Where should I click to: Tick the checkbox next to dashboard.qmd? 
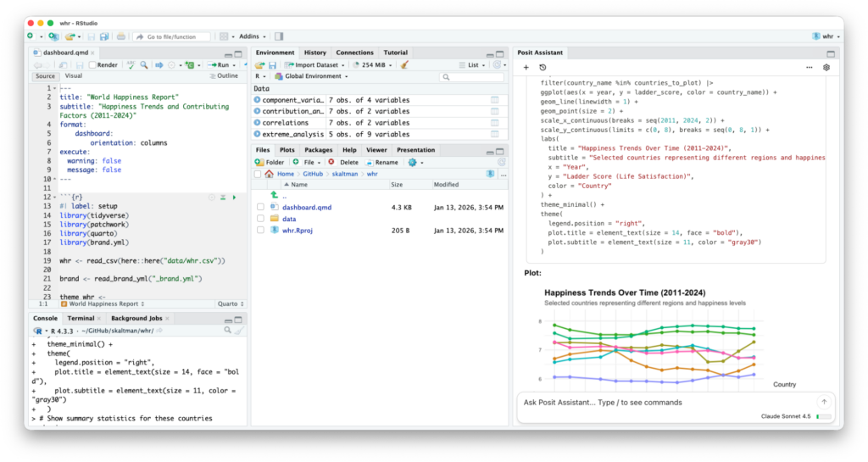click(261, 208)
